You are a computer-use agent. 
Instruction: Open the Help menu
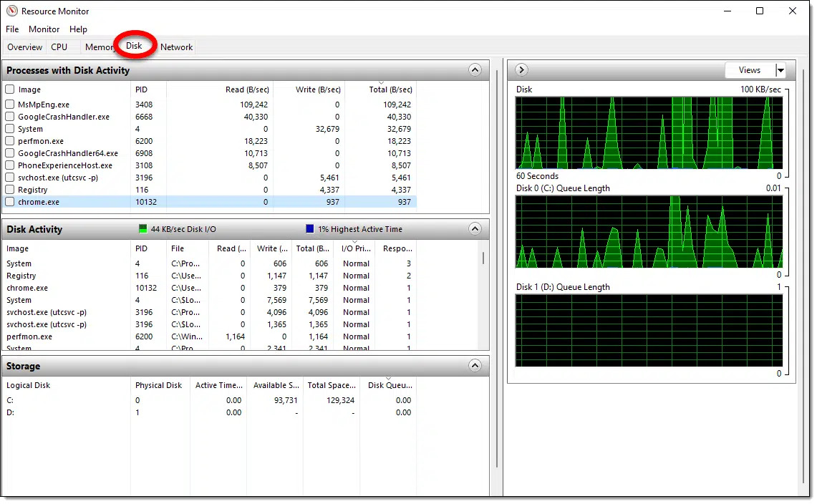[x=78, y=29]
